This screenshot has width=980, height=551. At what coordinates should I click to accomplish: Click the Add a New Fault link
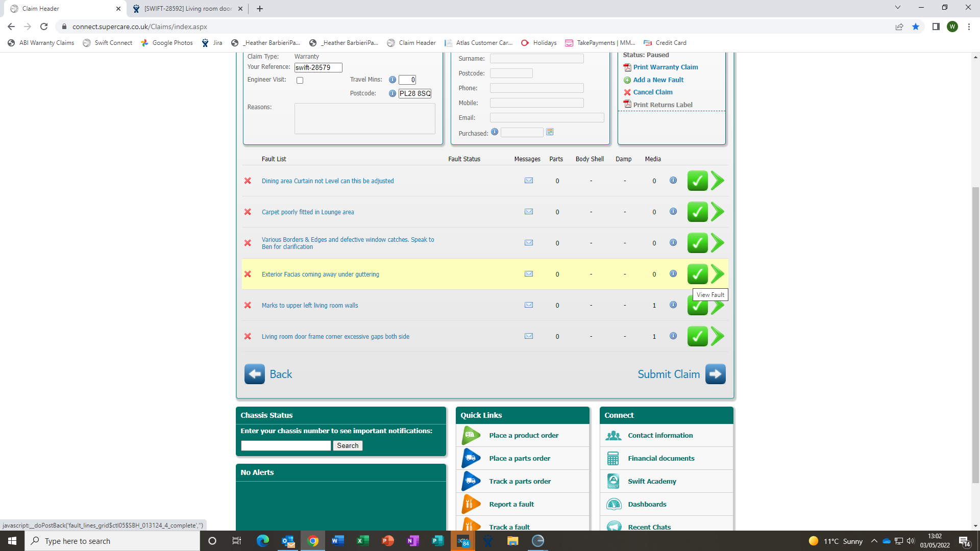(658, 80)
